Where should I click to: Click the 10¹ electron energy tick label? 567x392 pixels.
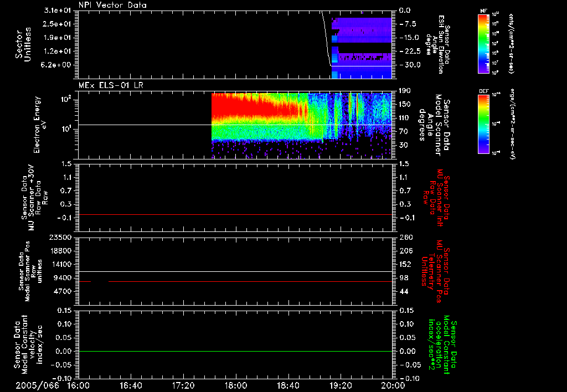pyautogui.click(x=66, y=129)
